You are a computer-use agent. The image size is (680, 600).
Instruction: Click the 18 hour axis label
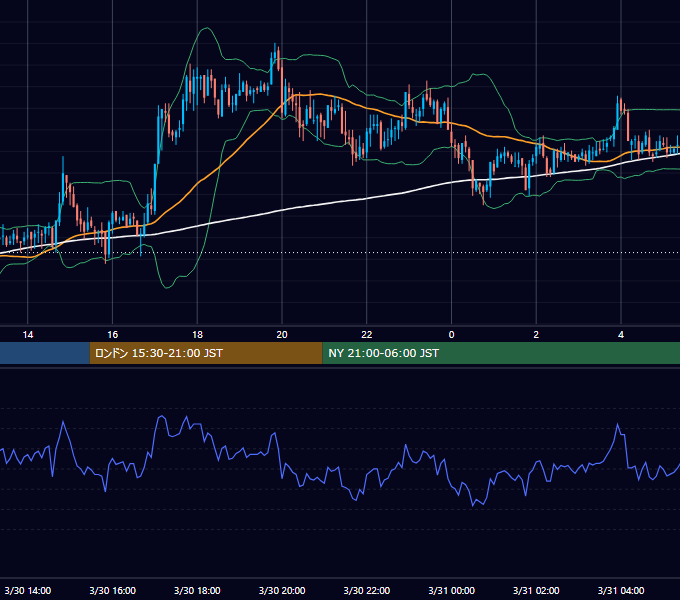tap(197, 335)
